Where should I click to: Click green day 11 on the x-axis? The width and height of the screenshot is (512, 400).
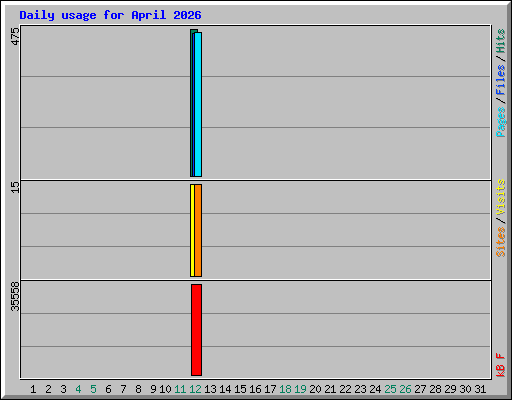point(180,389)
